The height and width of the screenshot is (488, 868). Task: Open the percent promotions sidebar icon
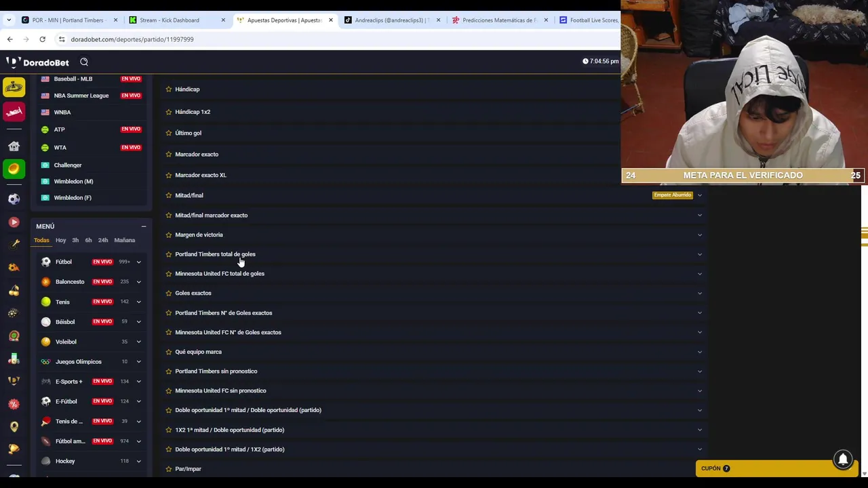click(x=14, y=404)
